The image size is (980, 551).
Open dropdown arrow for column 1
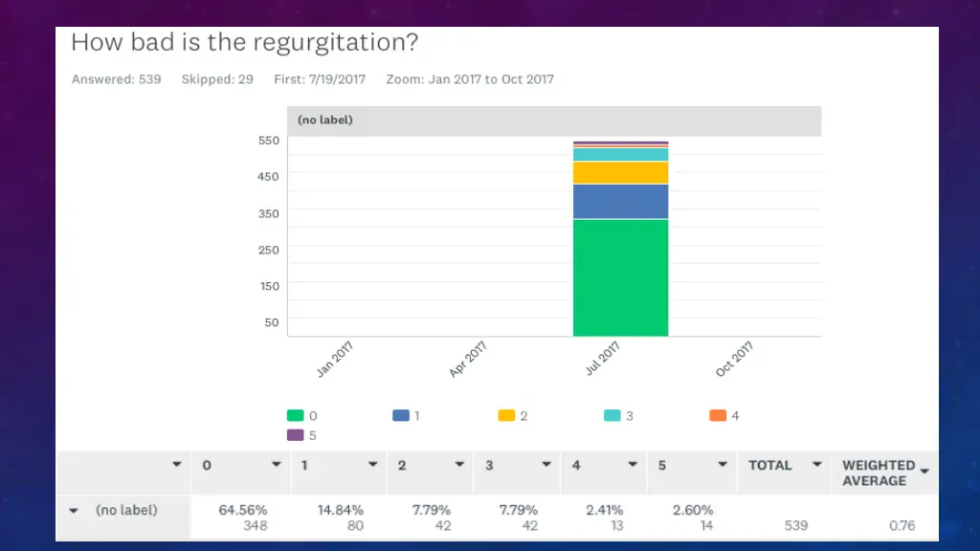[x=372, y=464]
